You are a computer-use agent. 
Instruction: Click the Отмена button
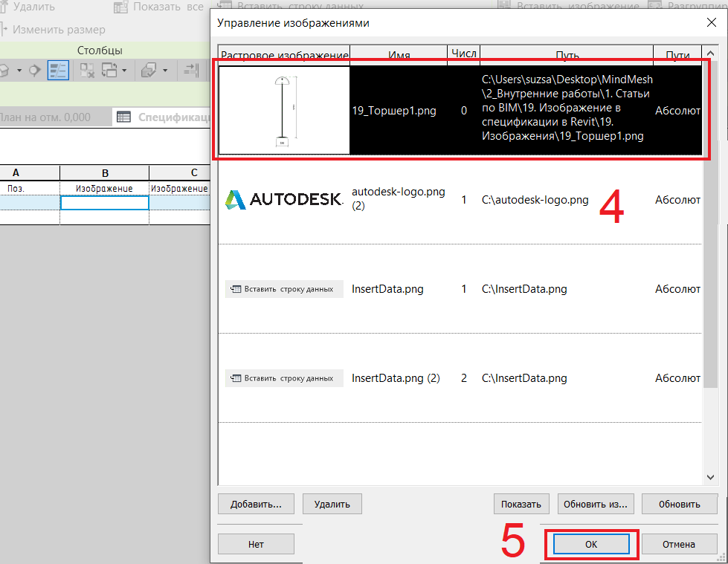[x=679, y=544]
